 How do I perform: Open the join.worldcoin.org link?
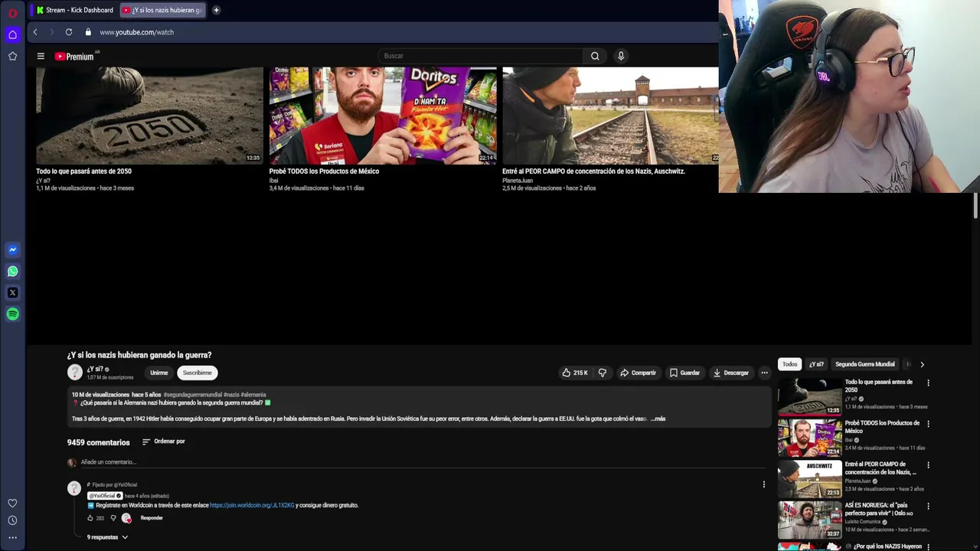coord(252,505)
